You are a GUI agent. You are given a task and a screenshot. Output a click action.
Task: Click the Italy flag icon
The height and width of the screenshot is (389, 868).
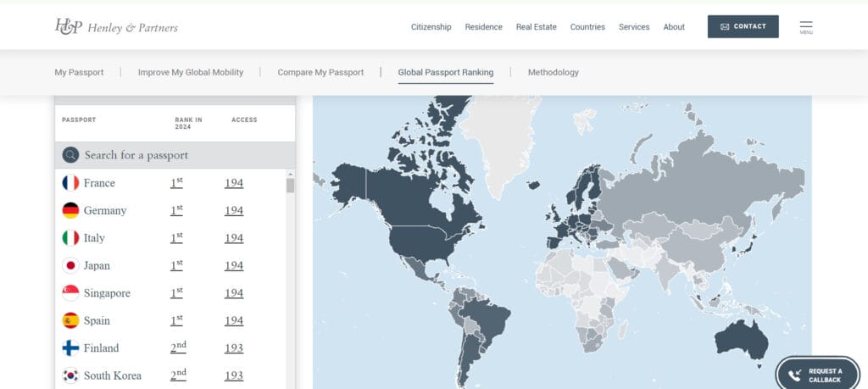click(x=70, y=238)
